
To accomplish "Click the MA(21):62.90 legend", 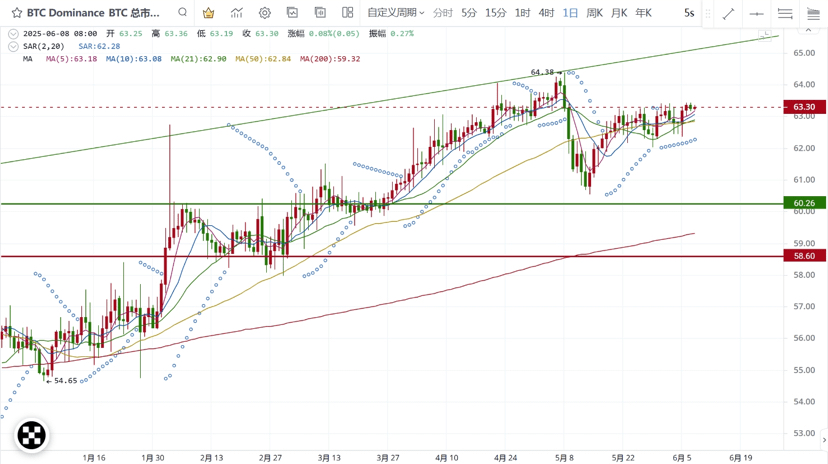I will click(x=198, y=59).
